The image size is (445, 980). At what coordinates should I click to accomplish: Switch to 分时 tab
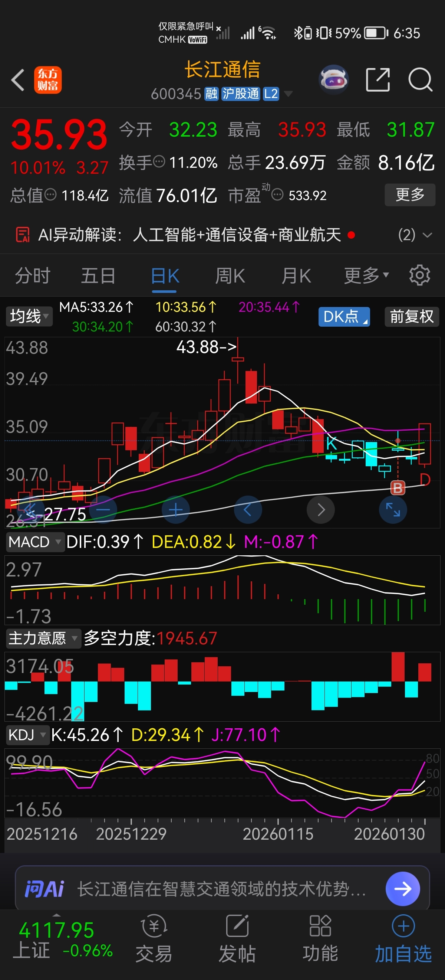point(33,275)
